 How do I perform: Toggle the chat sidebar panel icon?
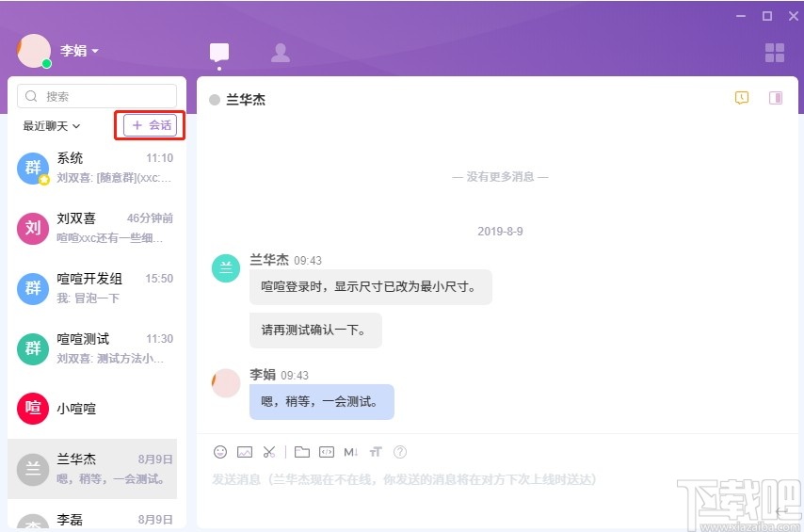776,98
